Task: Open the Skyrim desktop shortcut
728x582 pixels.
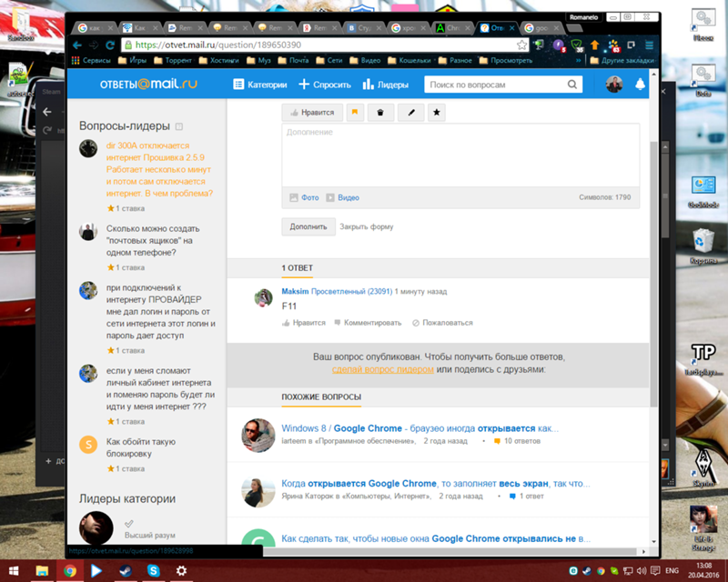Action: pos(703,467)
